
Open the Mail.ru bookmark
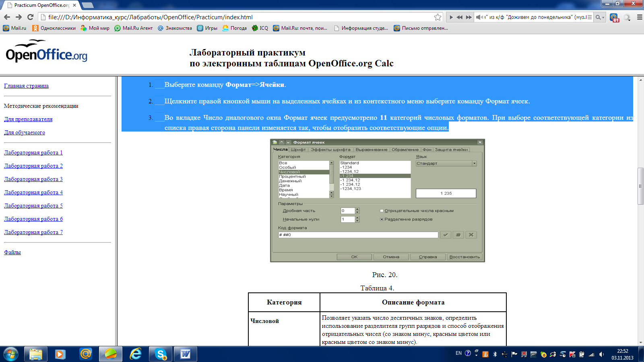click(x=14, y=28)
